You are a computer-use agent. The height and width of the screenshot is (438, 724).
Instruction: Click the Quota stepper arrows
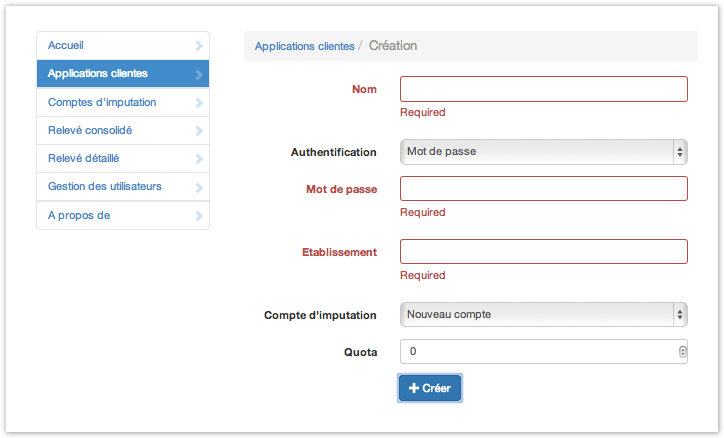coord(682,352)
